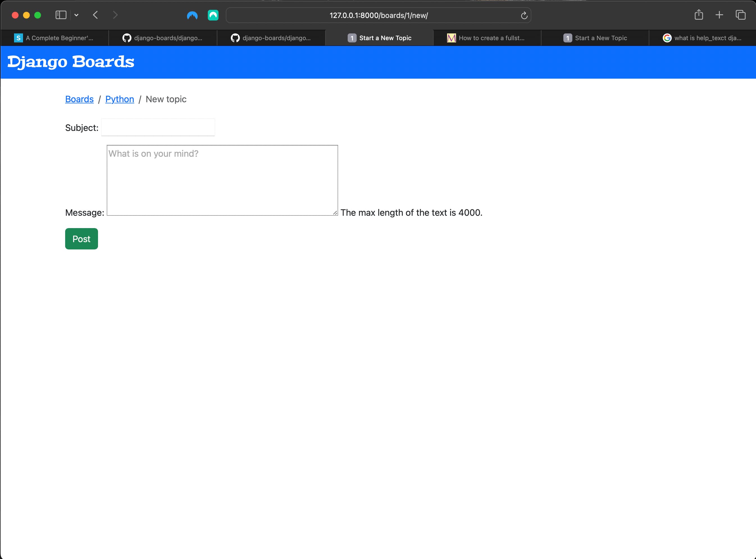This screenshot has height=559, width=756.
Task: Switch to the inactive 'Start a New Topic' tab
Action: pos(595,38)
